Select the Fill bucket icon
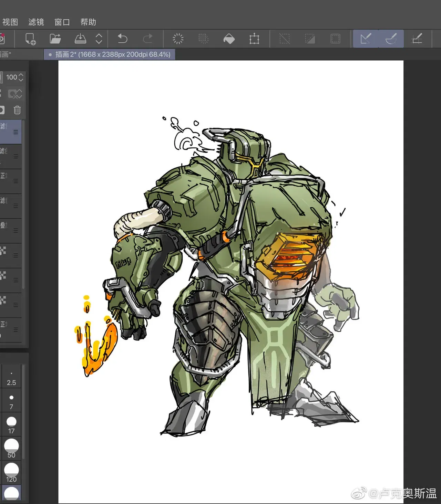 (229, 39)
